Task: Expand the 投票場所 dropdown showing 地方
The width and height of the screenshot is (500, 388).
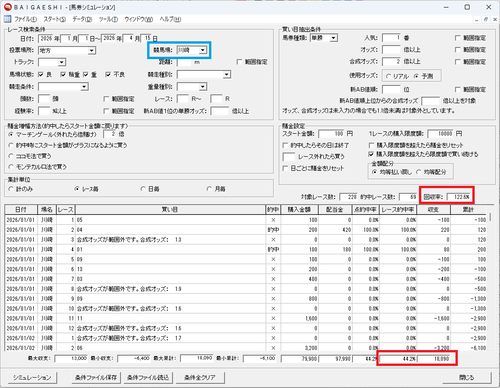Action: 91,51
